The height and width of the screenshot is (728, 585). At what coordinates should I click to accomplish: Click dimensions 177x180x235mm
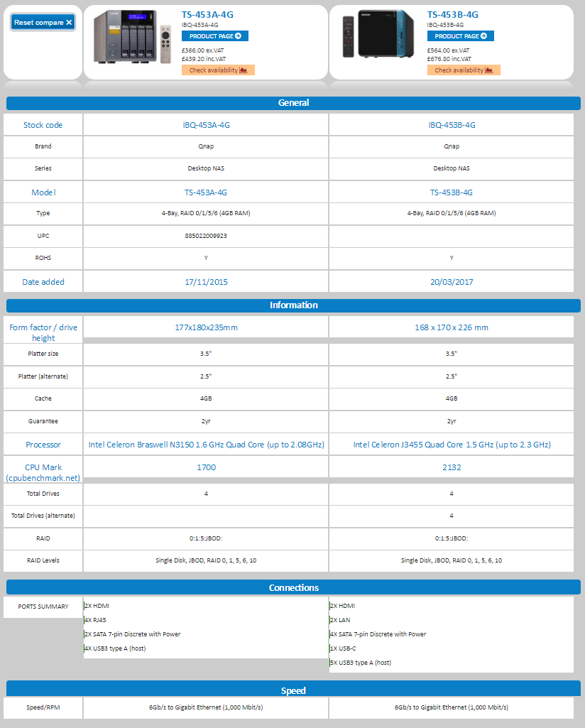tap(206, 327)
